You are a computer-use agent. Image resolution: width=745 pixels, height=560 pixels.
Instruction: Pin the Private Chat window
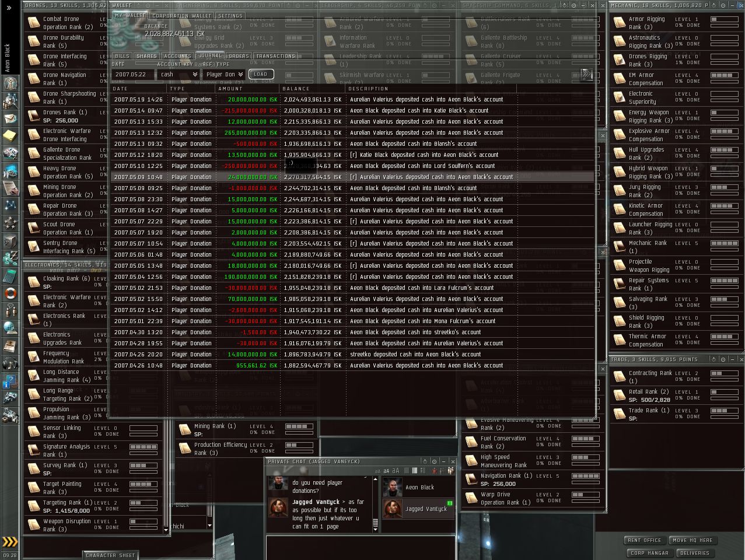tap(434, 461)
